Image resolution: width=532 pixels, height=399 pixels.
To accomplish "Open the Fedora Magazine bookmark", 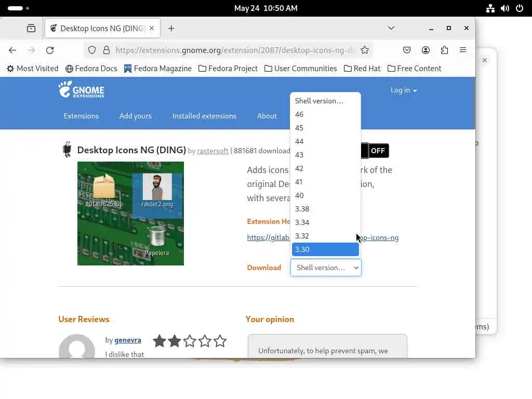I will click(158, 69).
